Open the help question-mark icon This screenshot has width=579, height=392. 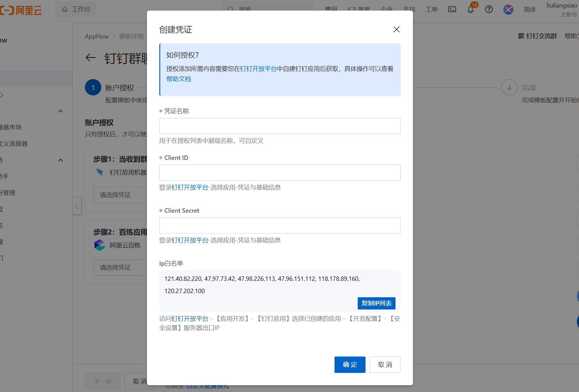[489, 9]
